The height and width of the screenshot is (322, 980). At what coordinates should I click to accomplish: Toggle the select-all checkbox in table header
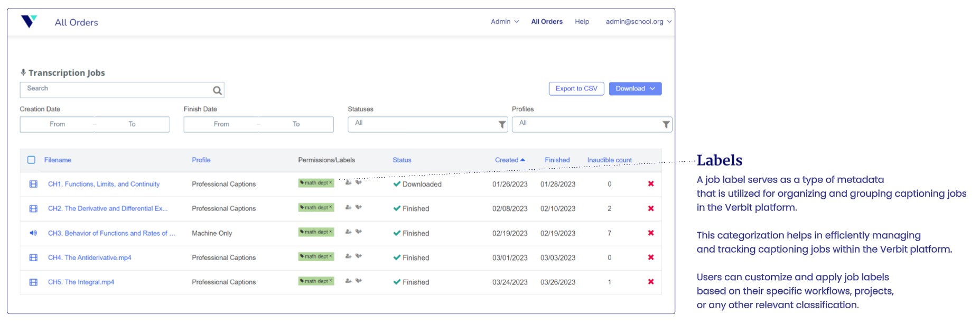(31, 160)
